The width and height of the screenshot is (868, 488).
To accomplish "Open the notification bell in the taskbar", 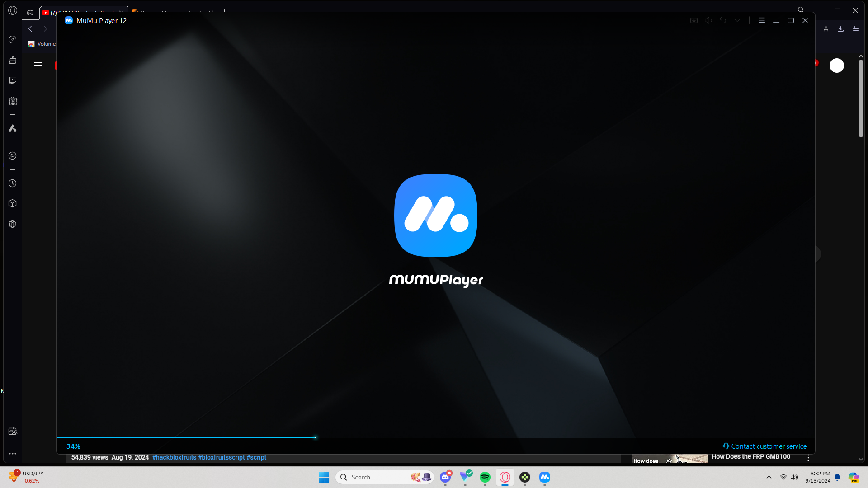I will (x=837, y=477).
